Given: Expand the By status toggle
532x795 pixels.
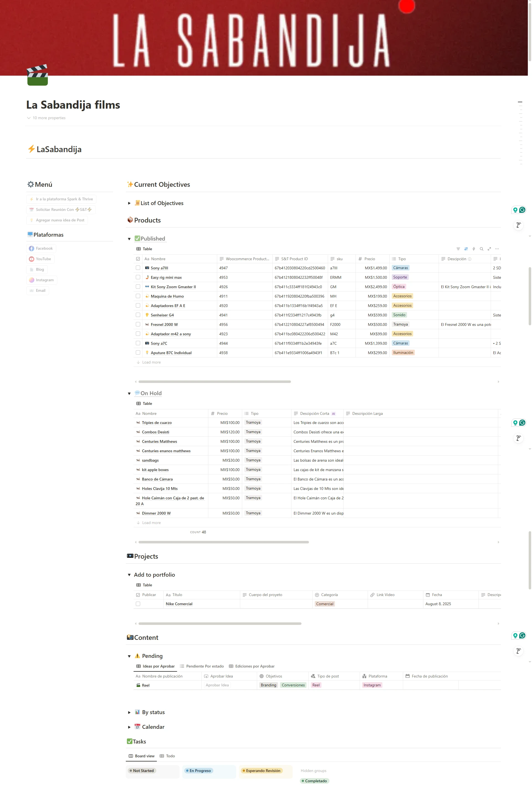Looking at the screenshot, I should 129,712.
